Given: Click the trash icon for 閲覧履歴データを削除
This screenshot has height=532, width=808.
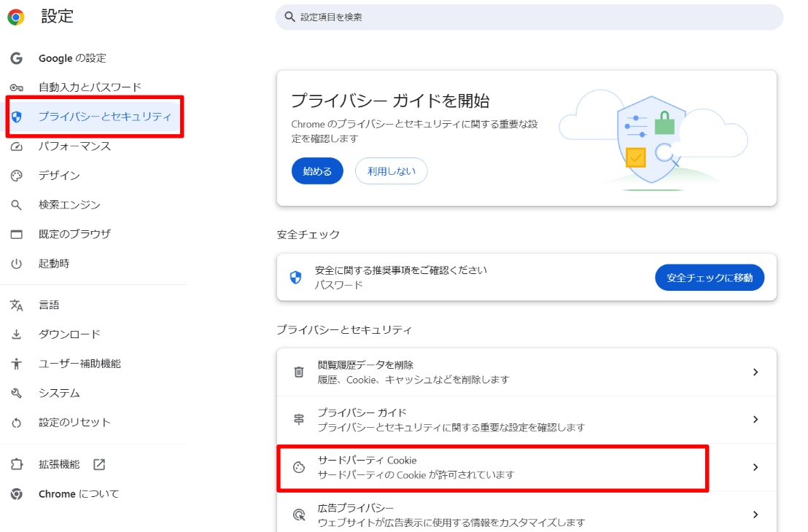Looking at the screenshot, I should [x=299, y=372].
